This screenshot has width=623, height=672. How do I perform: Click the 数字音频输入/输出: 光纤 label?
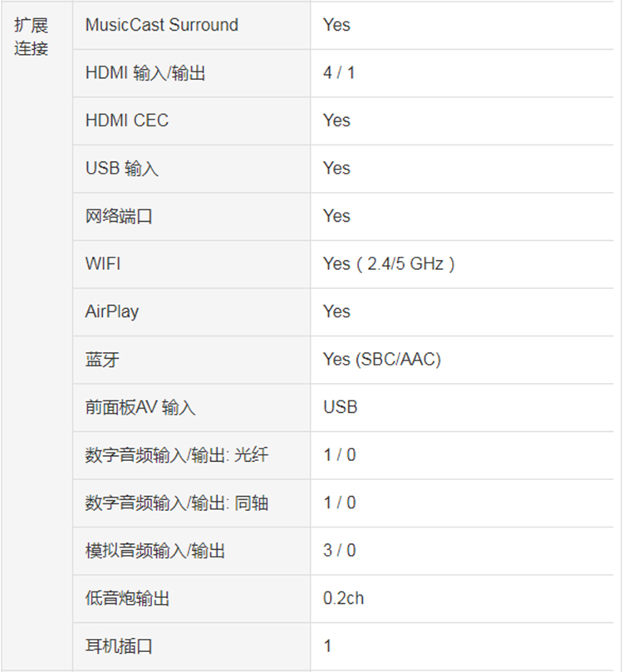[x=177, y=454]
